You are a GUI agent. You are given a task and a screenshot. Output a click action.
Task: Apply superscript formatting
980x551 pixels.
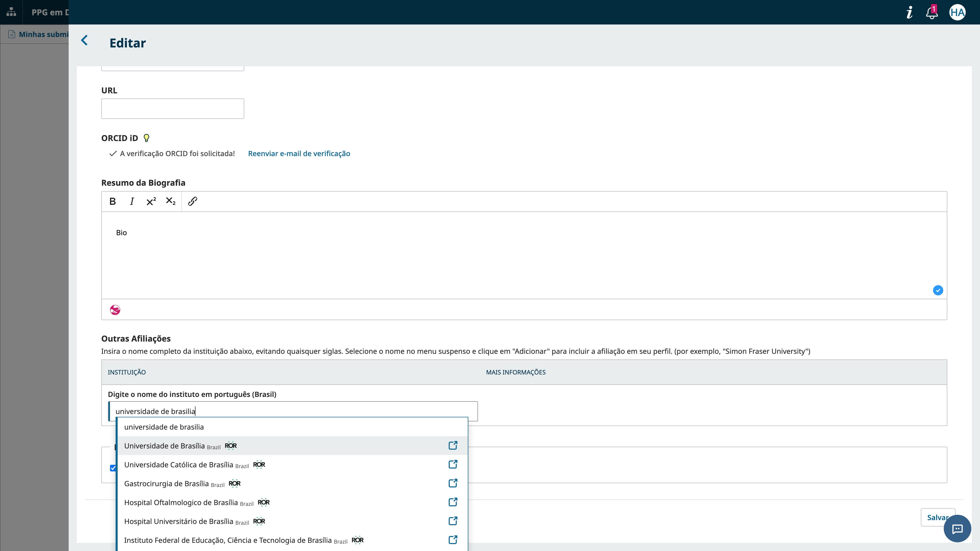point(151,202)
